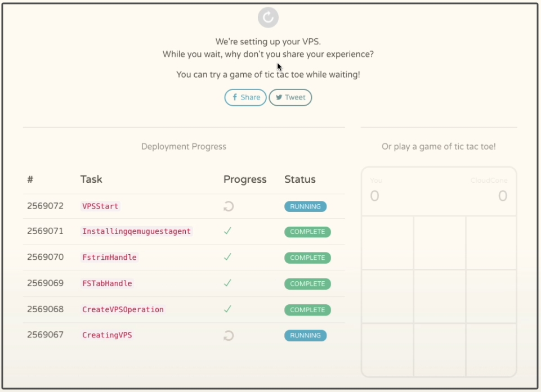541x392 pixels.
Task: Mark the top-left tic tac toe cell
Action: coord(387,243)
